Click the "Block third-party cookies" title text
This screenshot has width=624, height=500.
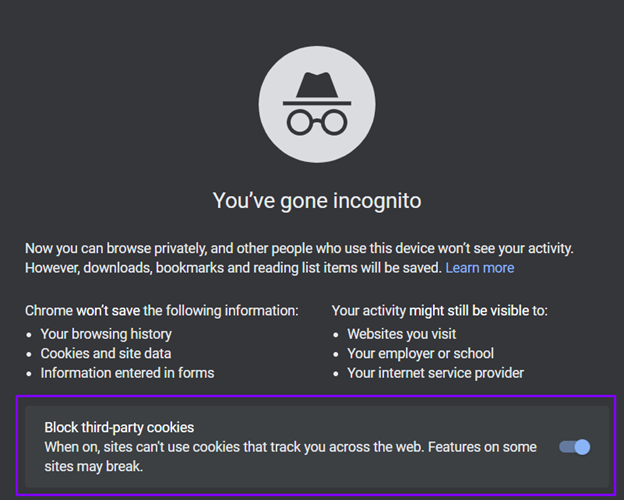click(x=119, y=427)
